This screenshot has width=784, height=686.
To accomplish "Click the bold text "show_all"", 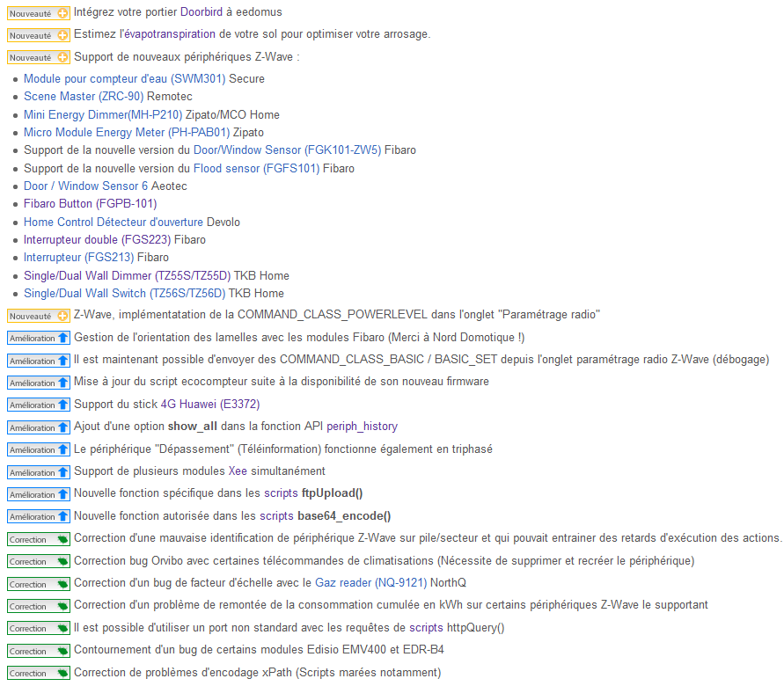I will (x=193, y=427).
